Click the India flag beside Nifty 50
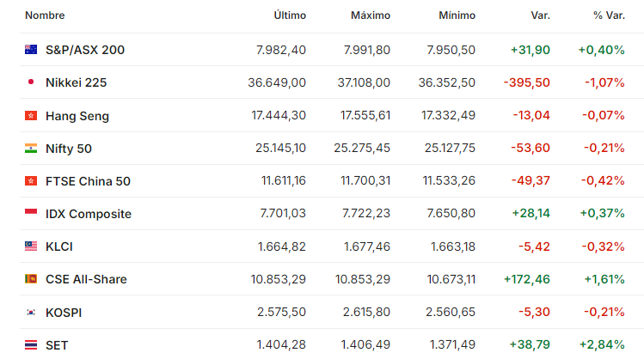The height and width of the screenshot is (359, 644). 31,148
